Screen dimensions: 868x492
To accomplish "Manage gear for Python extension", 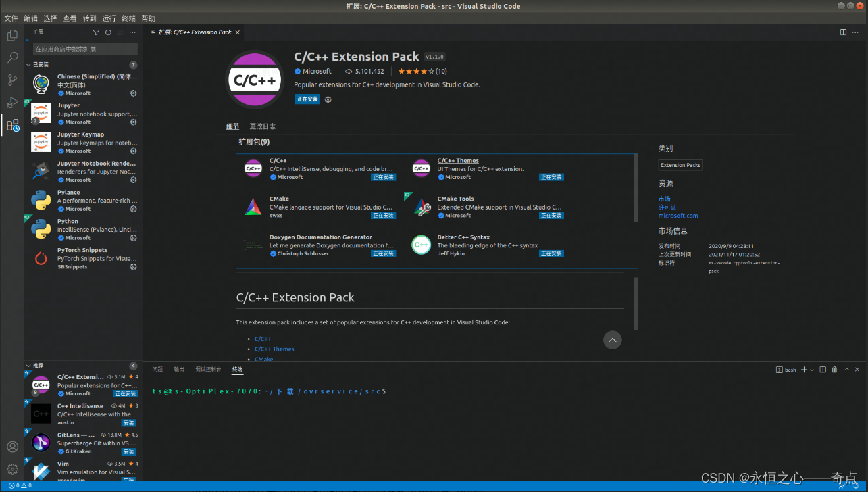I will (134, 238).
